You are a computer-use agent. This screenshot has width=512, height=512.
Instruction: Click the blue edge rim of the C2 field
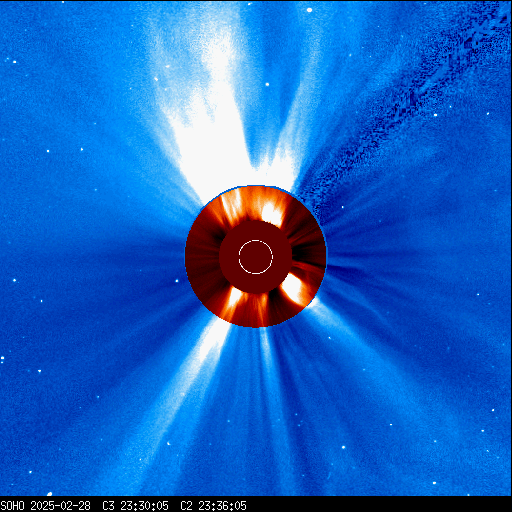click(256, 186)
